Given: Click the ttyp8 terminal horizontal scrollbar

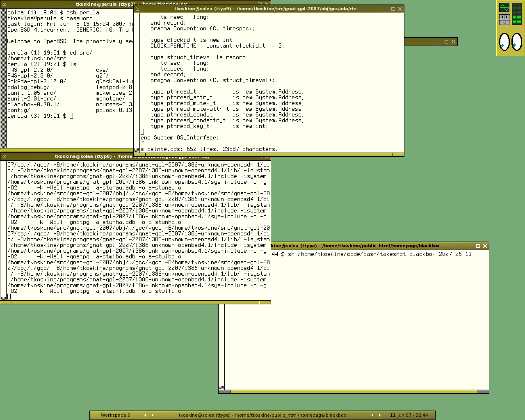Looking at the screenshot, I should (135, 302).
